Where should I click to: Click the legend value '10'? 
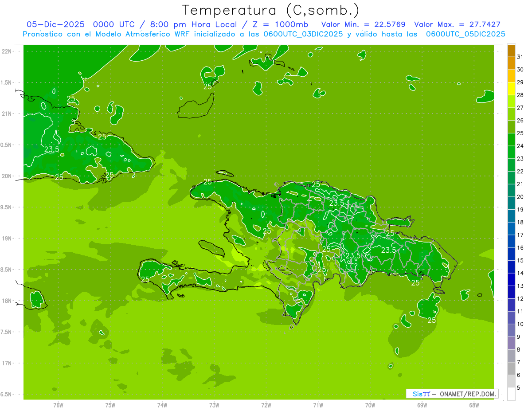coord(520,324)
